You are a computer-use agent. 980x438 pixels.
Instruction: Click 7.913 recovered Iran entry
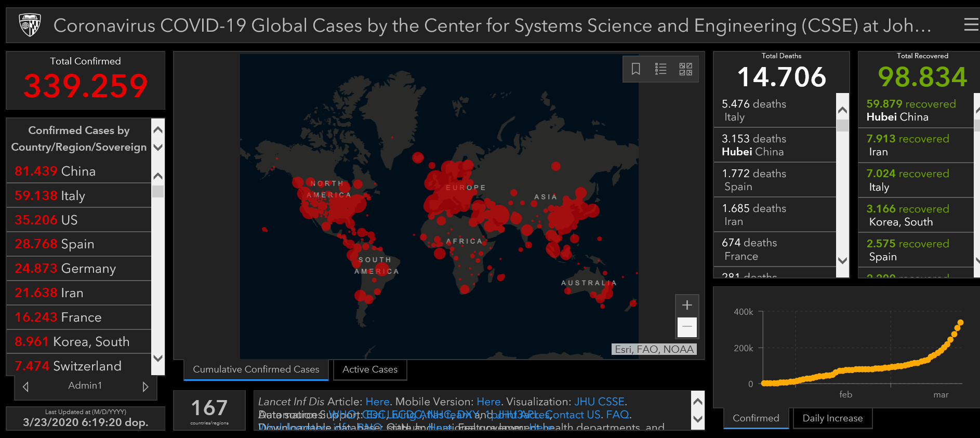pyautogui.click(x=916, y=145)
